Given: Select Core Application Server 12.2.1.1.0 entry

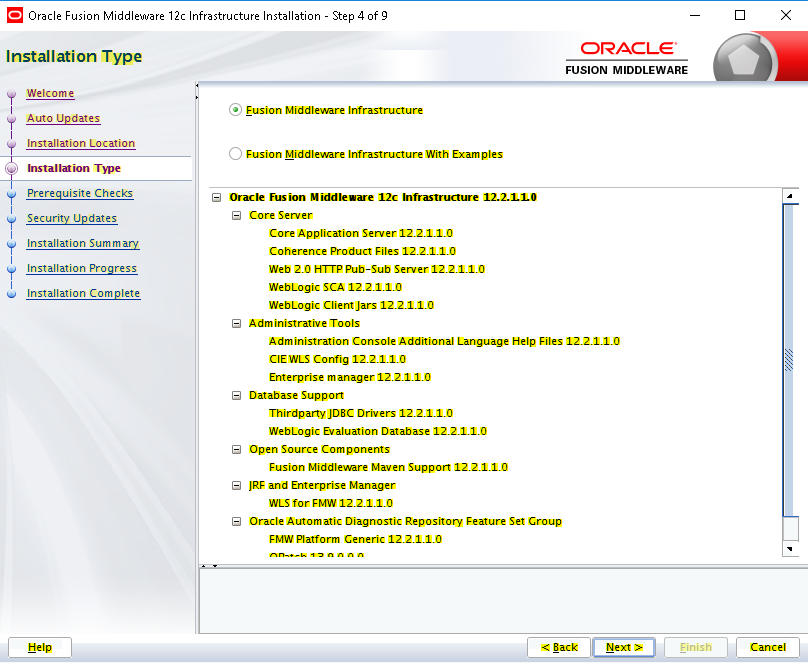Looking at the screenshot, I should click(x=361, y=233).
